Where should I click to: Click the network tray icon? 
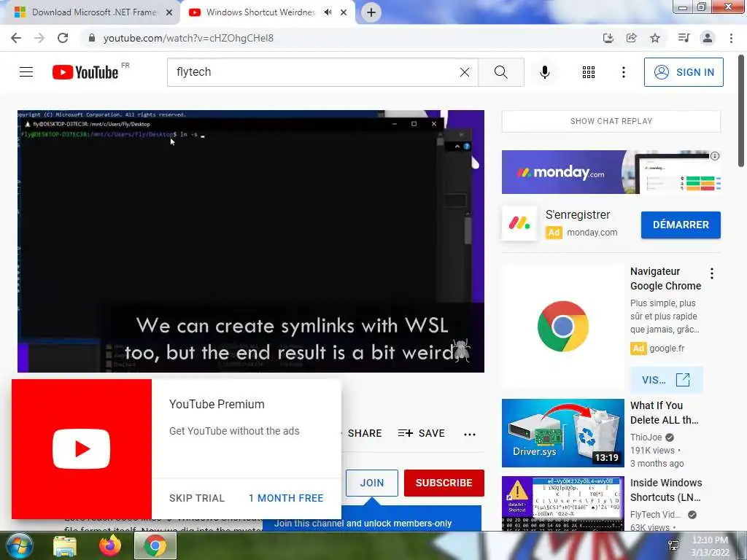[x=673, y=545]
